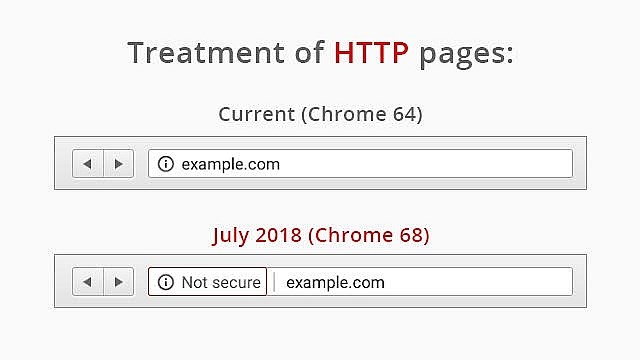Click Chrome 64 toolbar background beside navigation buttons
This screenshot has width=640, height=360.
click(x=141, y=163)
